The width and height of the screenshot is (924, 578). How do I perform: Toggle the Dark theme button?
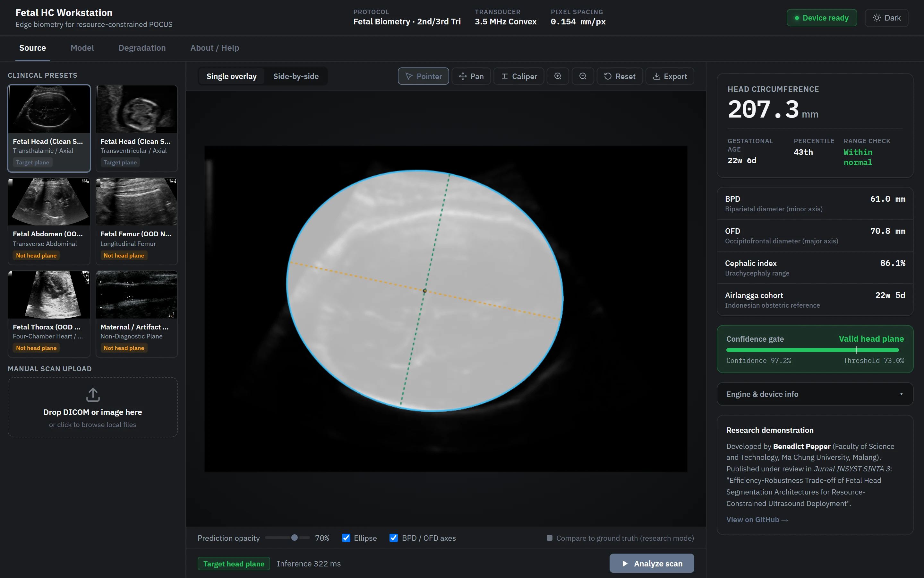tap(886, 18)
